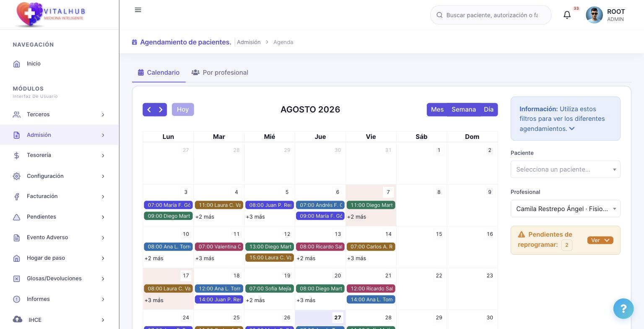
Task: Open the Paciente selection dropdown
Action: coord(566,170)
